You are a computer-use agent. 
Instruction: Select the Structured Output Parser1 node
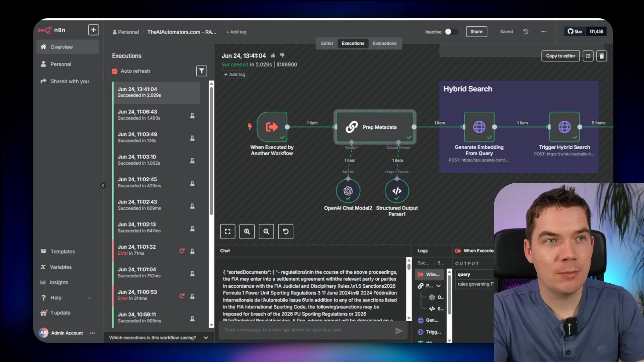coord(397,191)
